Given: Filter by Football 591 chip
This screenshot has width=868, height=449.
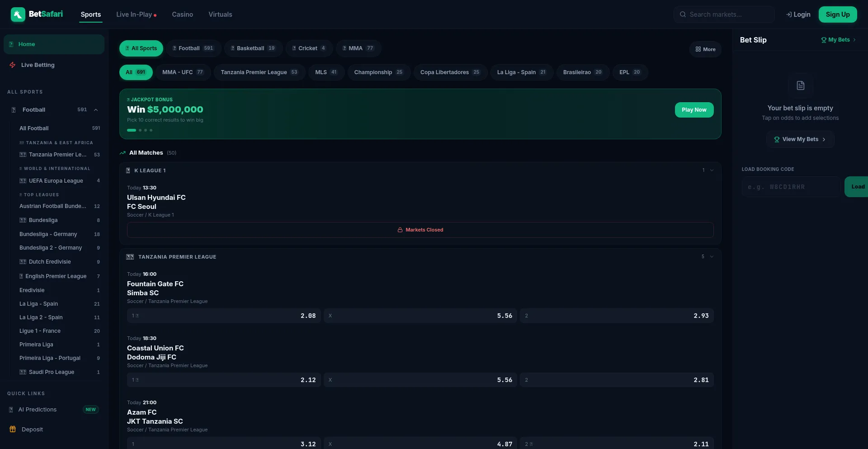Looking at the screenshot, I should [193, 48].
